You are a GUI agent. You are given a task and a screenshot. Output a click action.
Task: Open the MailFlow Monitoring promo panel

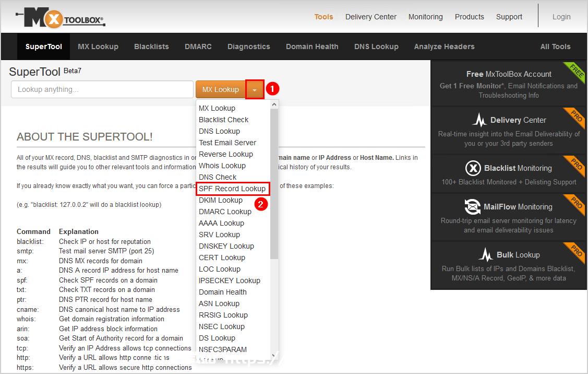point(509,217)
